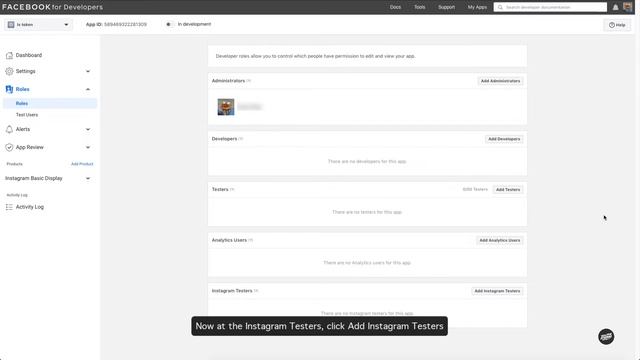Click Add Testers button
Viewport: 640px width, 360px height.
(x=508, y=189)
